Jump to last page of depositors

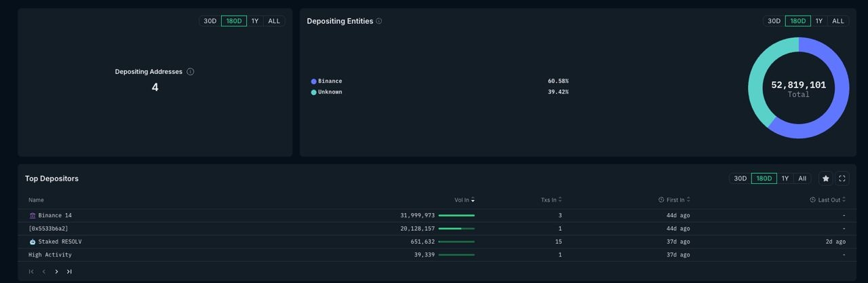(69, 271)
